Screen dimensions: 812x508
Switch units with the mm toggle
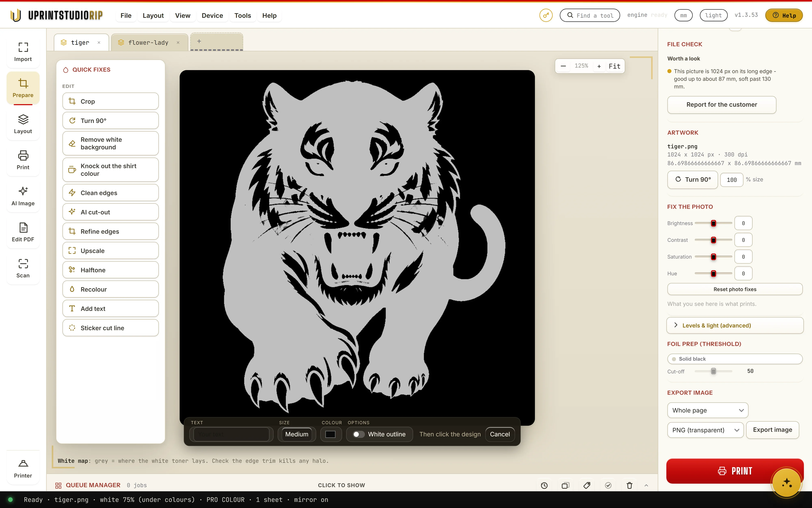pyautogui.click(x=684, y=15)
